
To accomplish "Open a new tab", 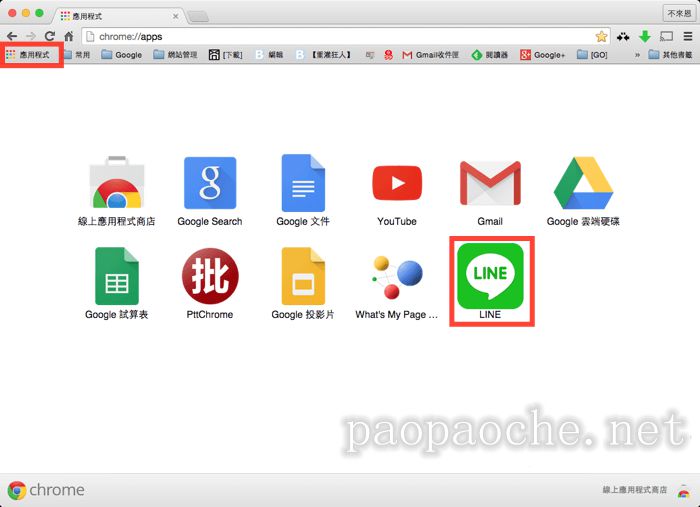I will pos(198,17).
